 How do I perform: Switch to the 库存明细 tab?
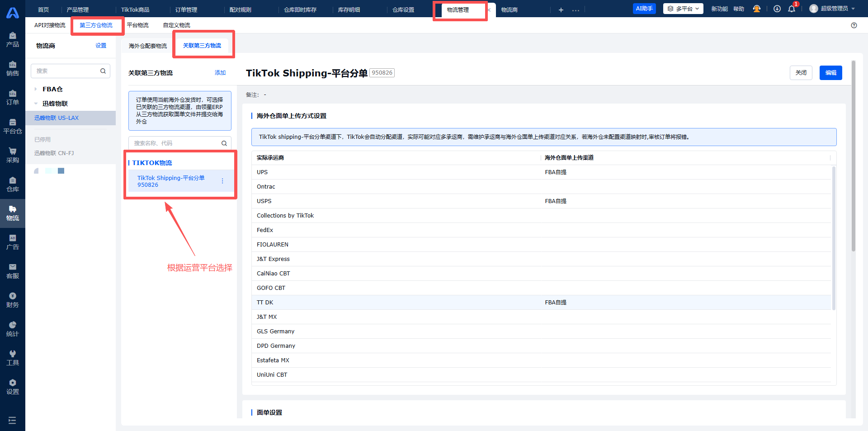(349, 10)
